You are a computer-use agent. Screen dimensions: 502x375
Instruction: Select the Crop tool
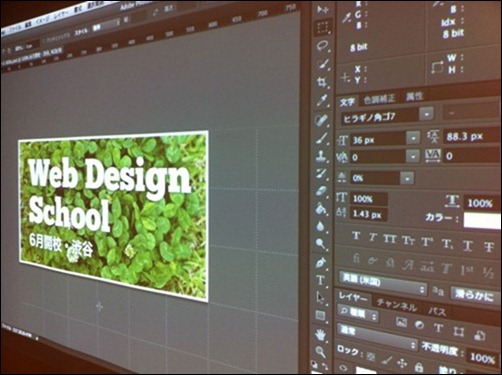(x=322, y=82)
